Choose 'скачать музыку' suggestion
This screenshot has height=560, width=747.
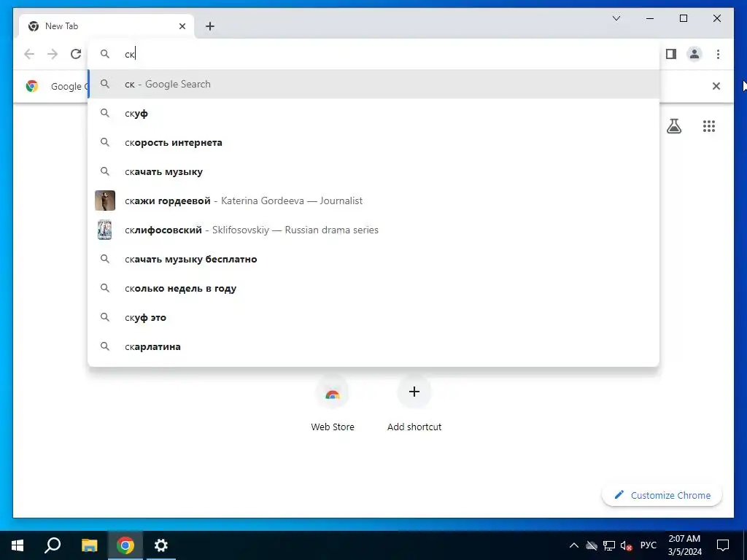(374, 171)
